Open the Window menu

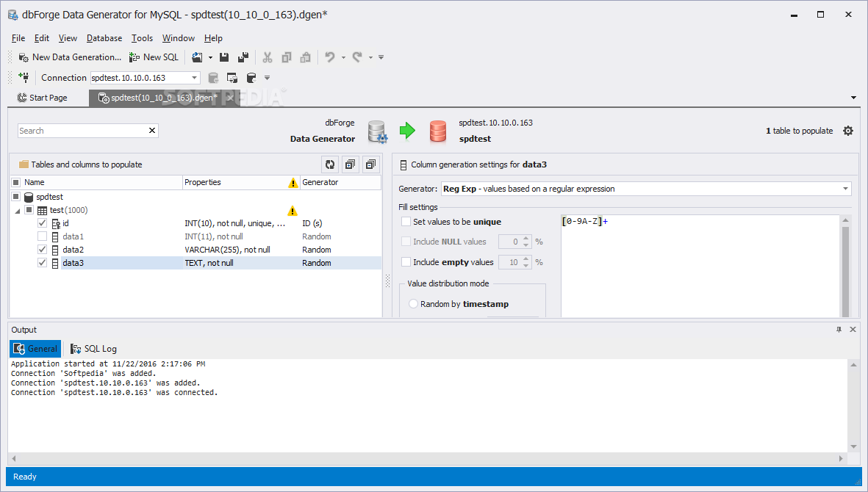[x=179, y=38]
